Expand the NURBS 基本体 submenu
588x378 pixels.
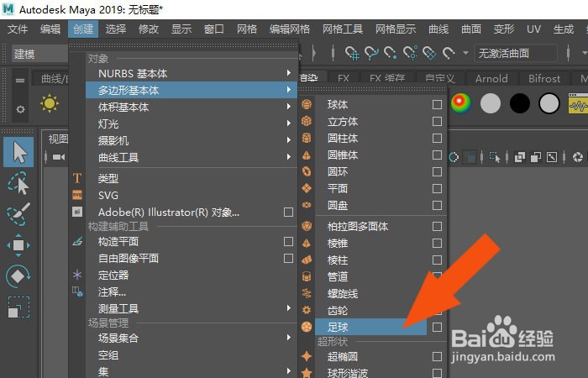192,73
